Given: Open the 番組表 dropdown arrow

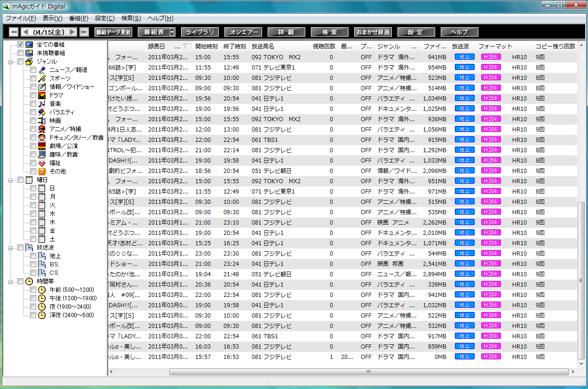Looking at the screenshot, I should (x=172, y=32).
